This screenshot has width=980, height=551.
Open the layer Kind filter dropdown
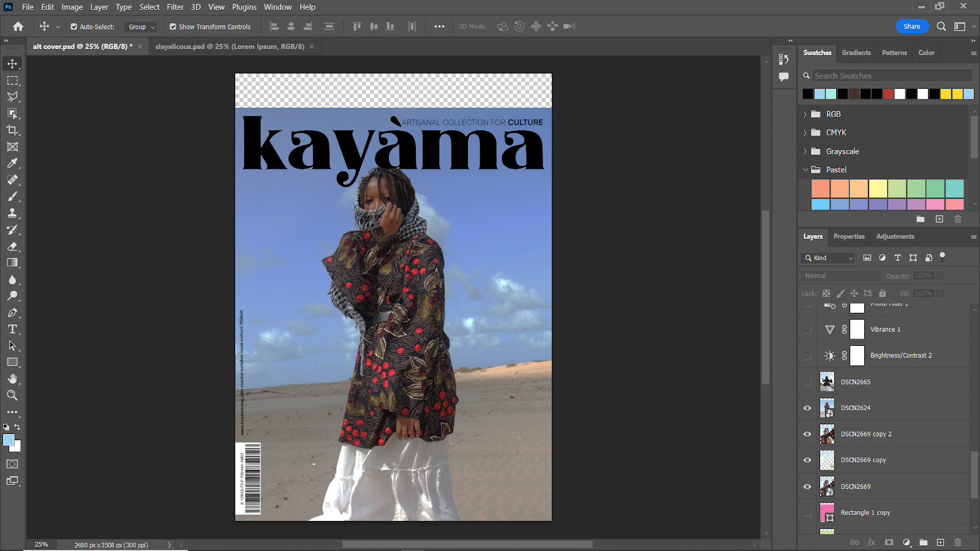click(x=827, y=258)
